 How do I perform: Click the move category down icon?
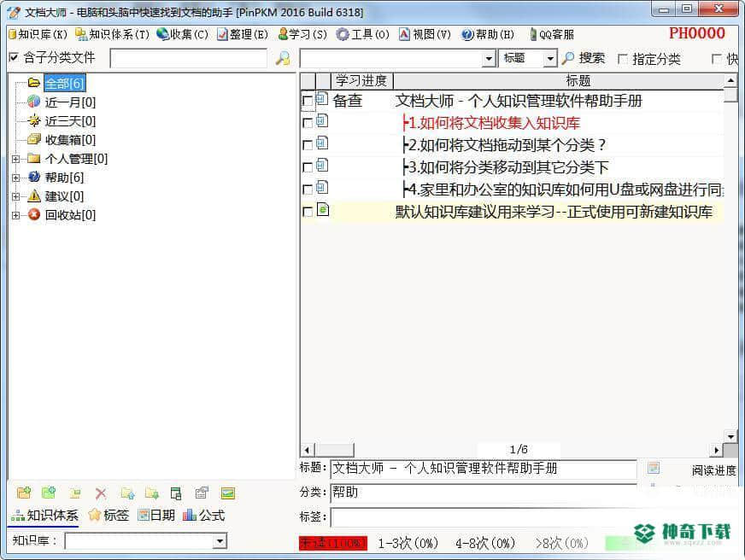point(152,493)
